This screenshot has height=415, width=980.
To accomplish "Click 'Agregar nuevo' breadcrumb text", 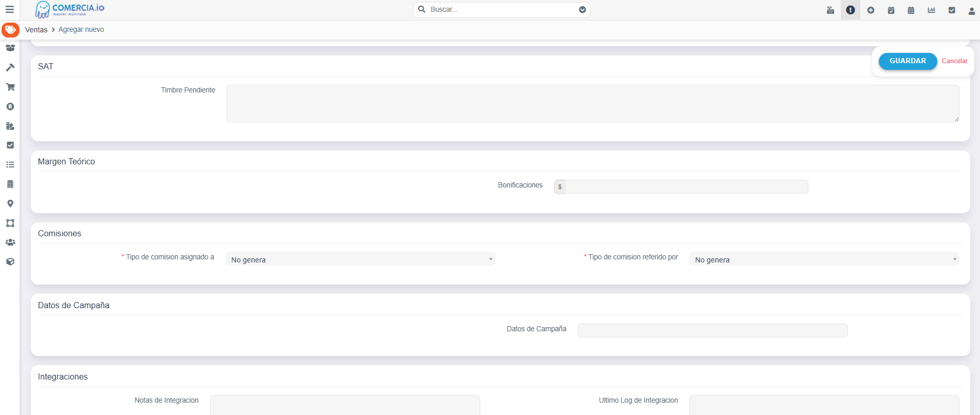I will click(x=81, y=30).
